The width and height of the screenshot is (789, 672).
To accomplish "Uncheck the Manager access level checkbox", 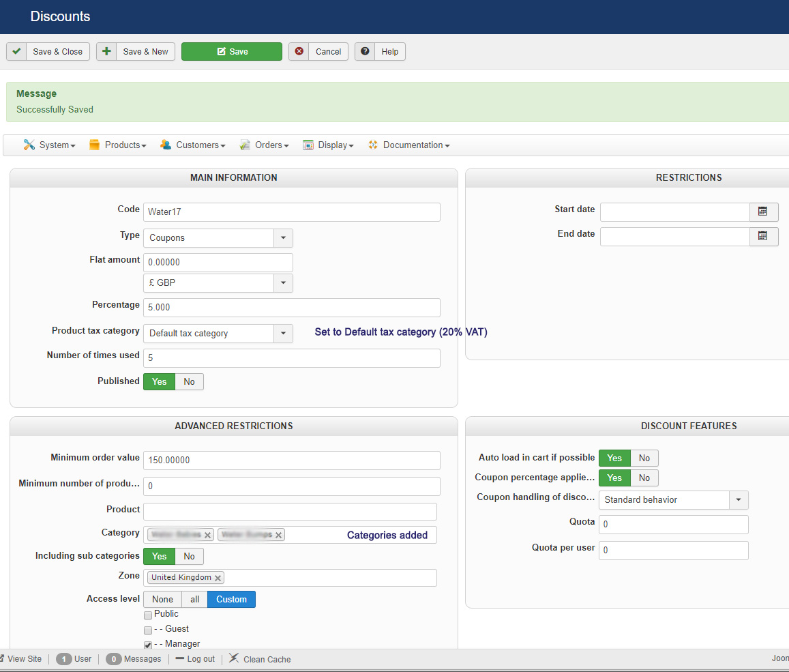I will coord(148,645).
